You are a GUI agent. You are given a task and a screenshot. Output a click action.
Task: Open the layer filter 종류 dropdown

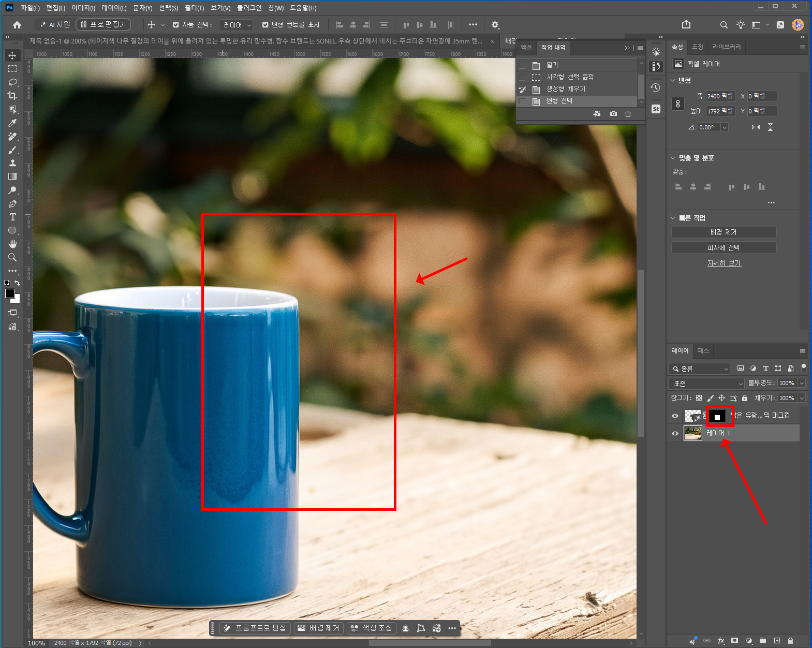click(x=699, y=369)
